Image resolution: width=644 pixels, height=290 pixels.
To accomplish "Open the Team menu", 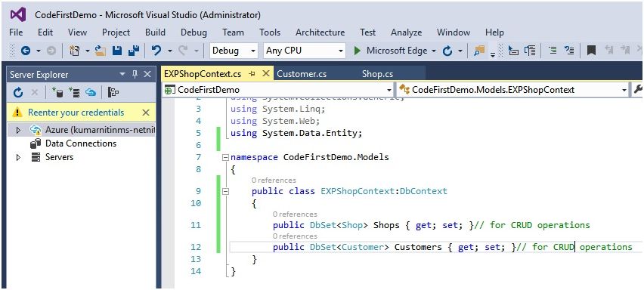I will [x=233, y=32].
